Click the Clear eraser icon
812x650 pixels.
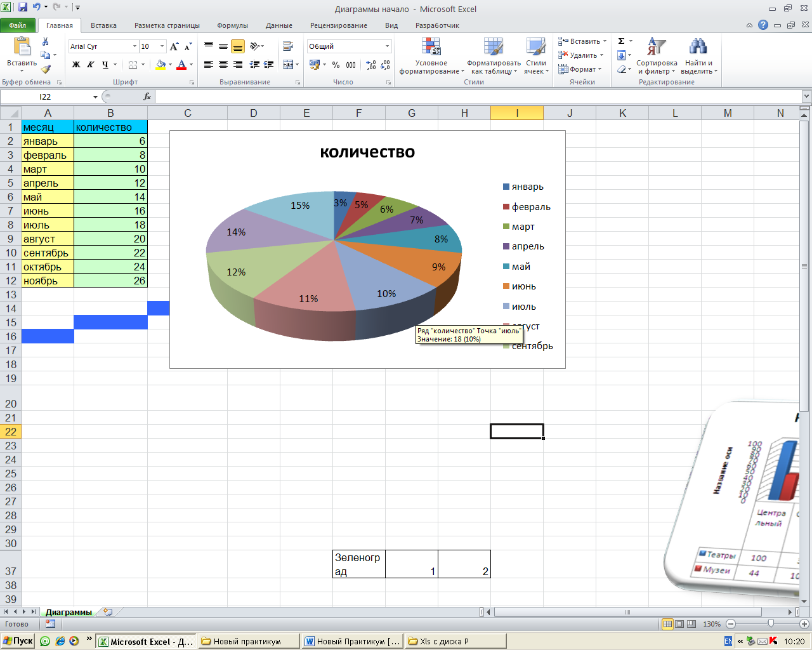[x=622, y=69]
